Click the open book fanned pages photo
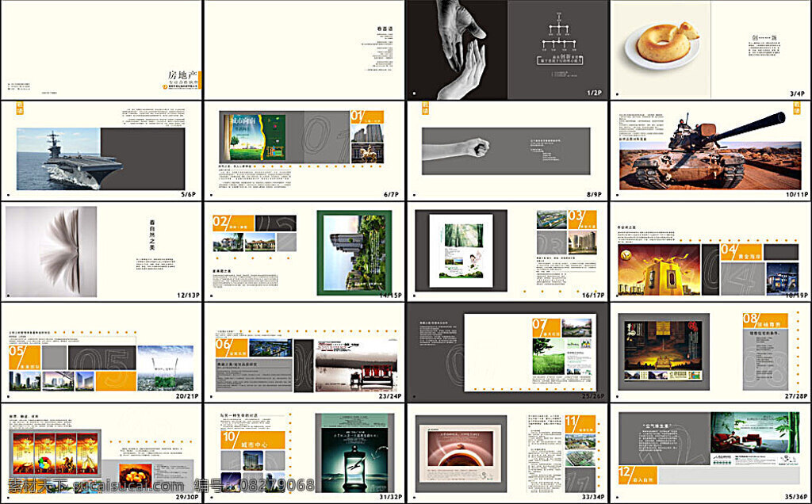 tap(51, 251)
